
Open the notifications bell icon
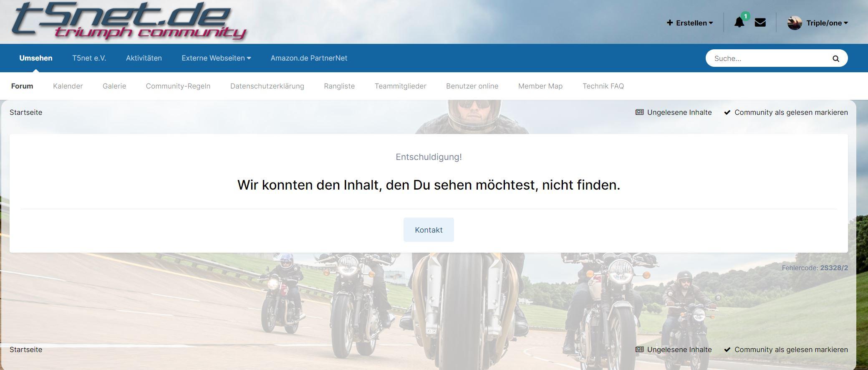(x=739, y=23)
